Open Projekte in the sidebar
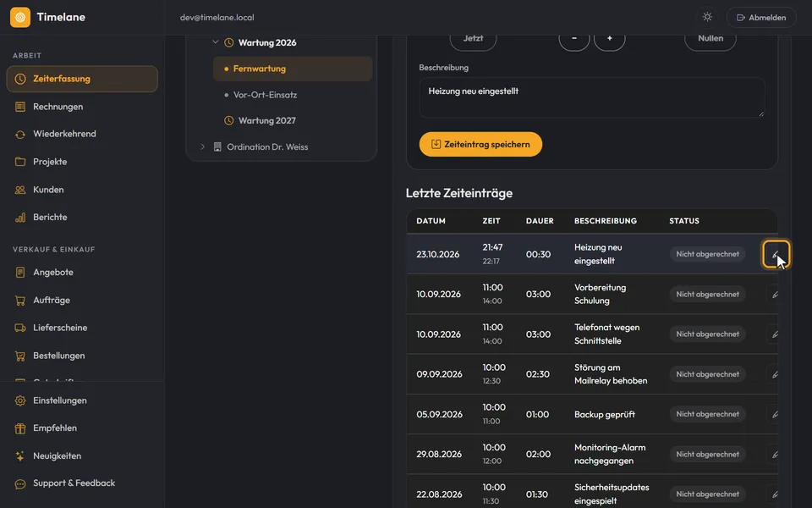Screen dimensions: 812x508 [82, 162]
